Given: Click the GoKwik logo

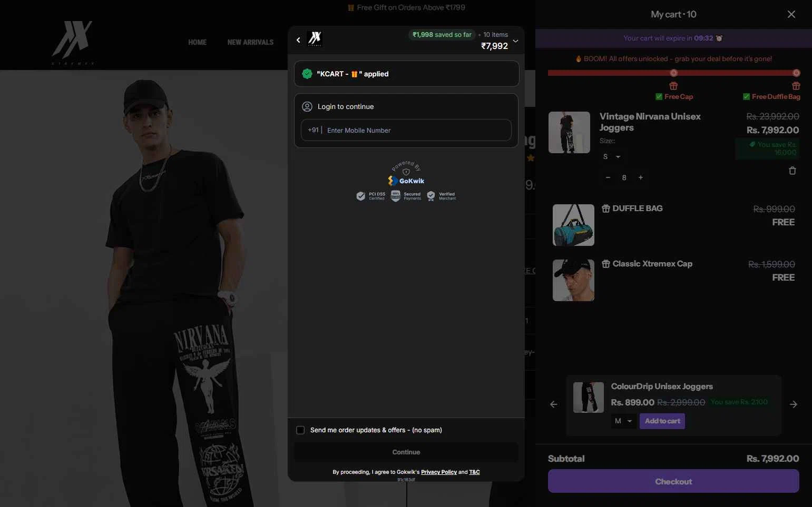Looking at the screenshot, I should 406,181.
